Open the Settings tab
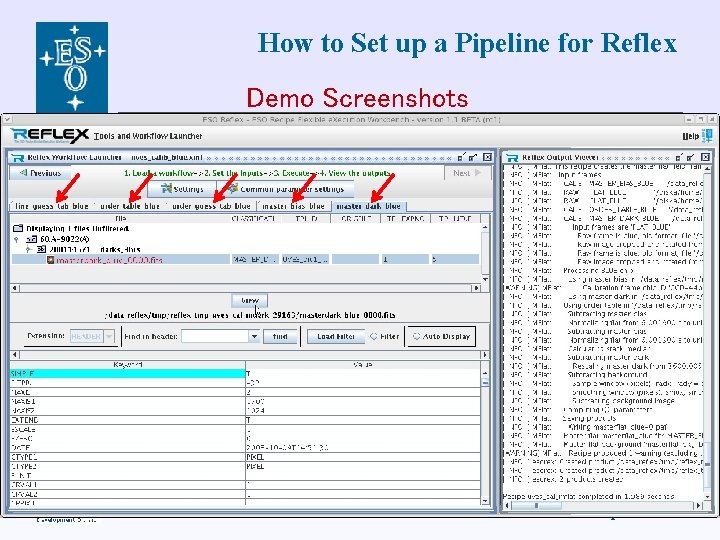 (x=182, y=189)
